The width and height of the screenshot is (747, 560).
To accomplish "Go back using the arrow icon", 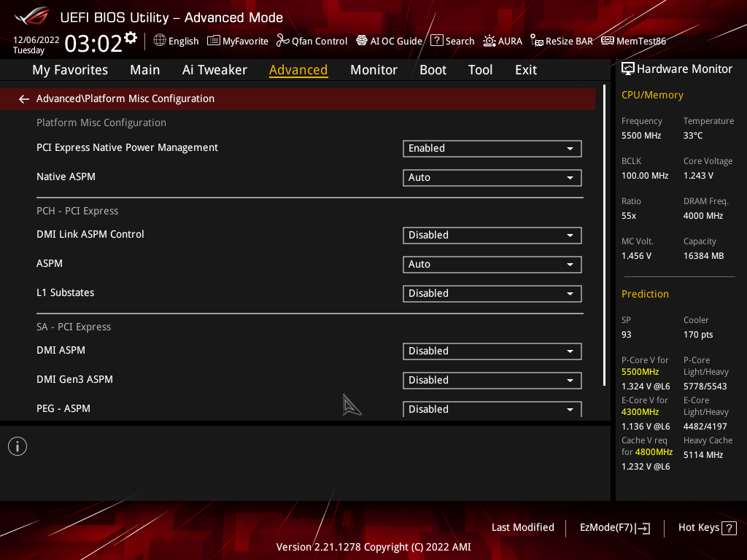I will (24, 98).
